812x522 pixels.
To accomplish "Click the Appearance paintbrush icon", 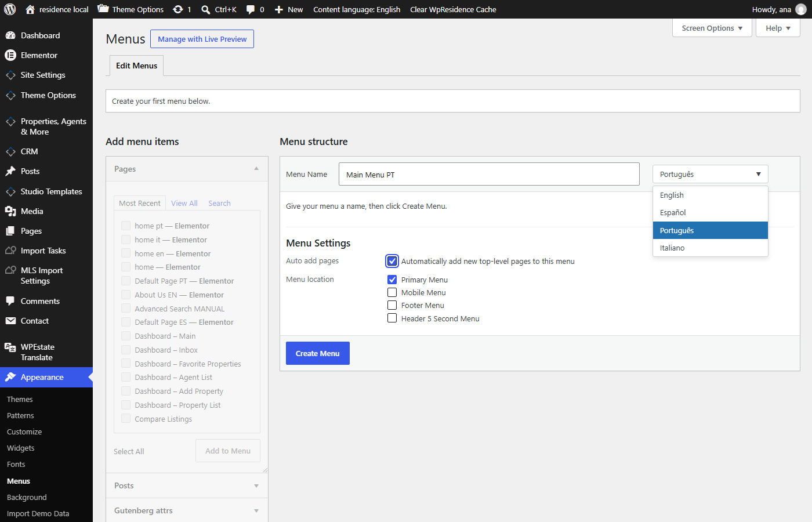I will tap(10, 377).
